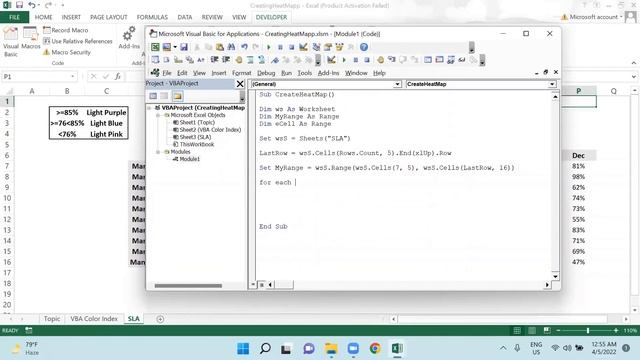Switch to the FORMULAS ribbon tab
The width and height of the screenshot is (640, 360).
[152, 17]
